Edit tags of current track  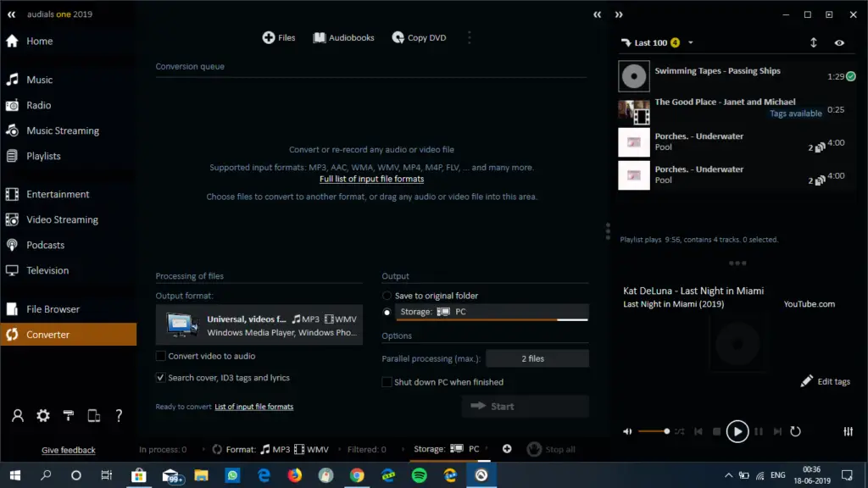[826, 381]
